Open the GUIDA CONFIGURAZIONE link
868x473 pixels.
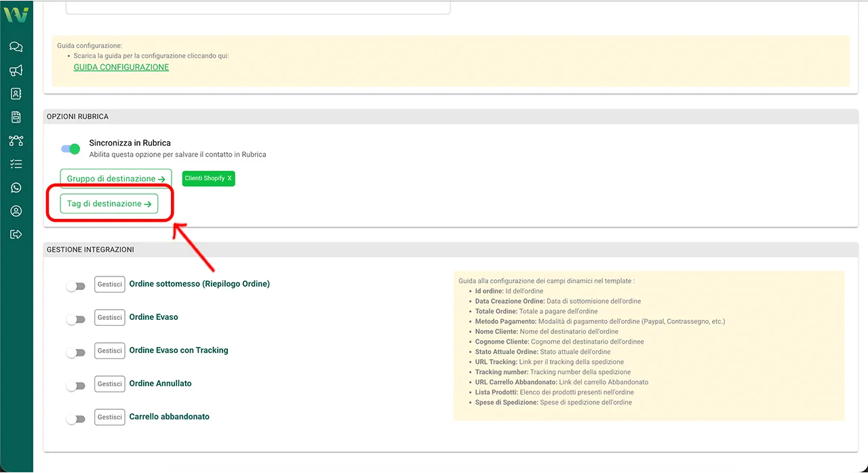(121, 68)
